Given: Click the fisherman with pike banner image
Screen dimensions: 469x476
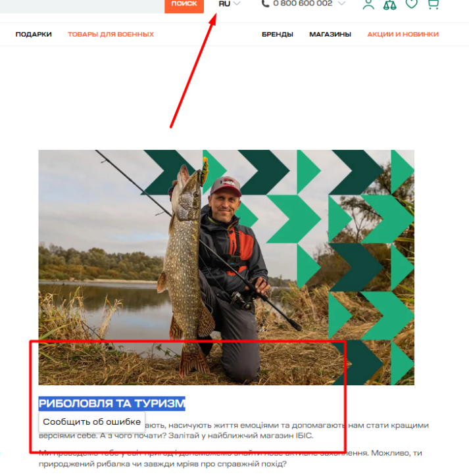Looking at the screenshot, I should (226, 268).
